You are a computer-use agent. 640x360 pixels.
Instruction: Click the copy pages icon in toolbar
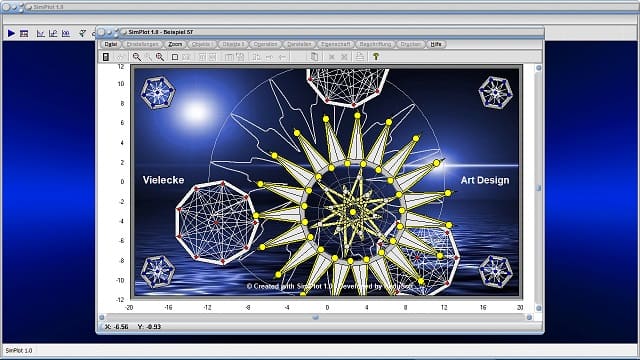[314, 57]
